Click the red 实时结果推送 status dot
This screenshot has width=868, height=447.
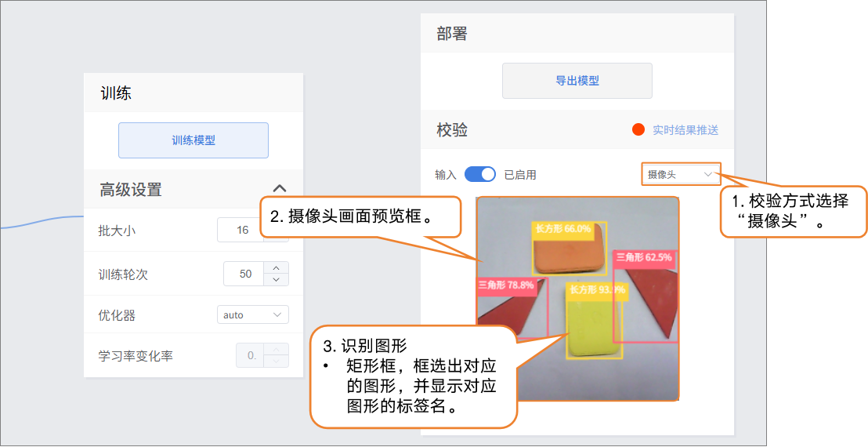click(638, 129)
